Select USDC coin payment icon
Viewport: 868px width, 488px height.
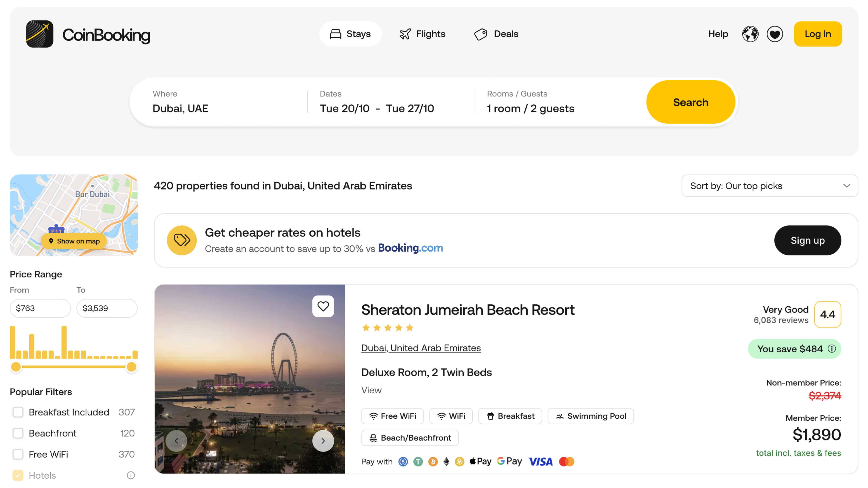point(403,461)
